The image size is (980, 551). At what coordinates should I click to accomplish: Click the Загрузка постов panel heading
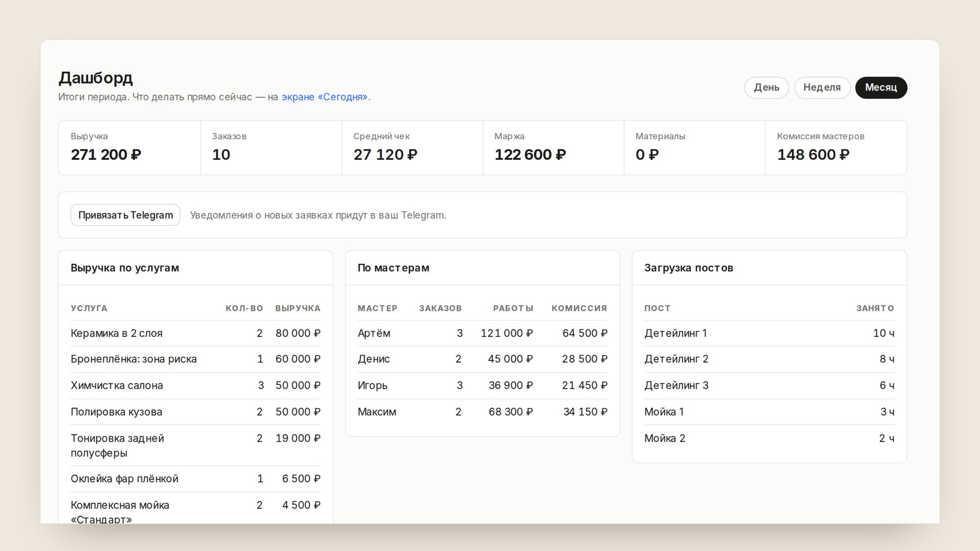click(x=688, y=268)
